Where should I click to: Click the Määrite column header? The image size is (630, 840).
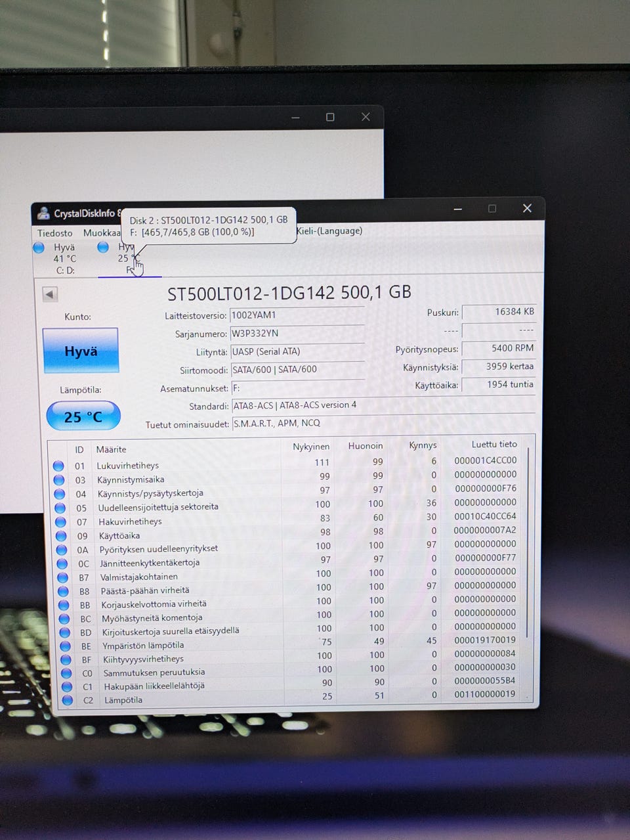tap(112, 450)
